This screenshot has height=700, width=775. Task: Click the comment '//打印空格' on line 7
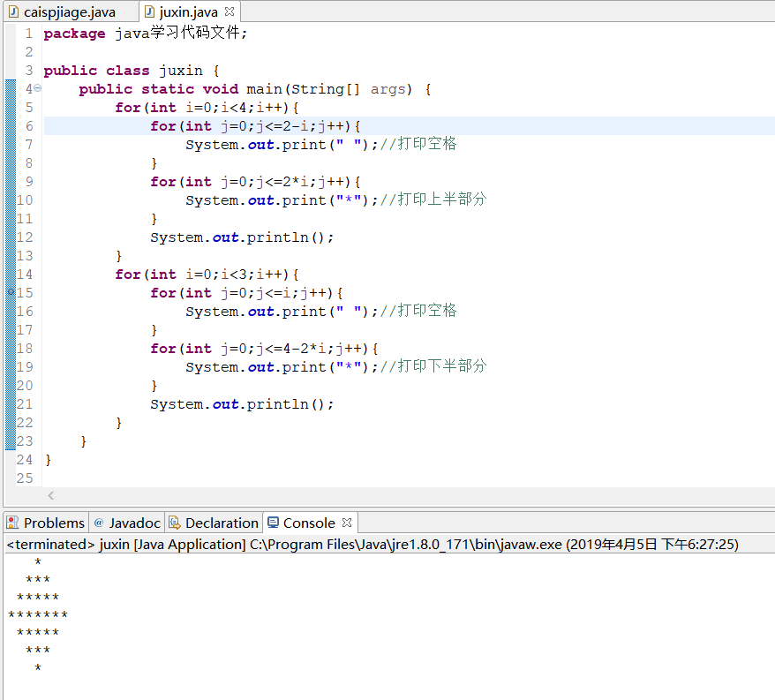[418, 144]
